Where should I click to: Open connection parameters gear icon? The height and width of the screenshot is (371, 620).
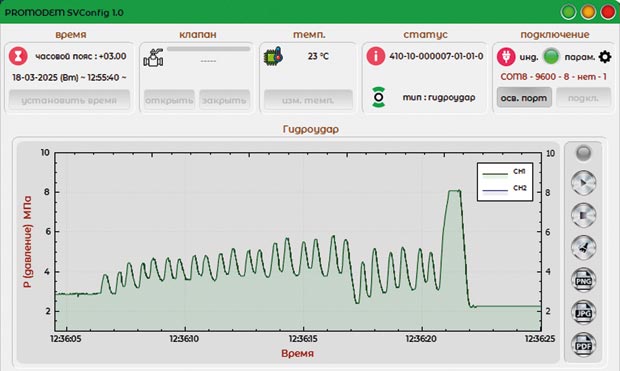(605, 57)
